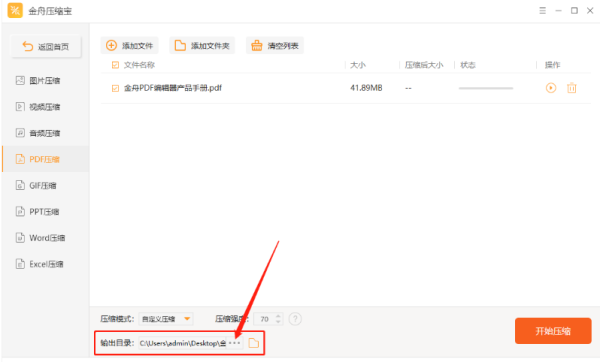Maximize the 金舟压缩宝 window
The height and width of the screenshot is (362, 600).
[x=574, y=11]
